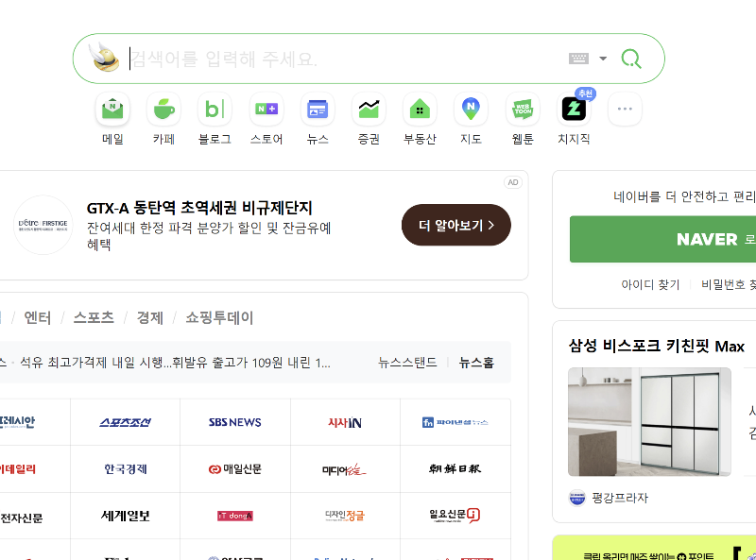This screenshot has height=560, width=756.
Task: Open the 경제 section tab
Action: [x=146, y=318]
